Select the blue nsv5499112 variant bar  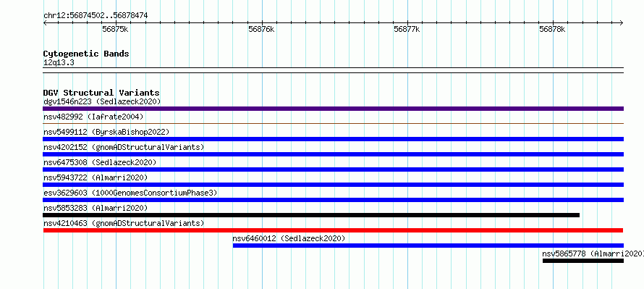[x=333, y=139]
